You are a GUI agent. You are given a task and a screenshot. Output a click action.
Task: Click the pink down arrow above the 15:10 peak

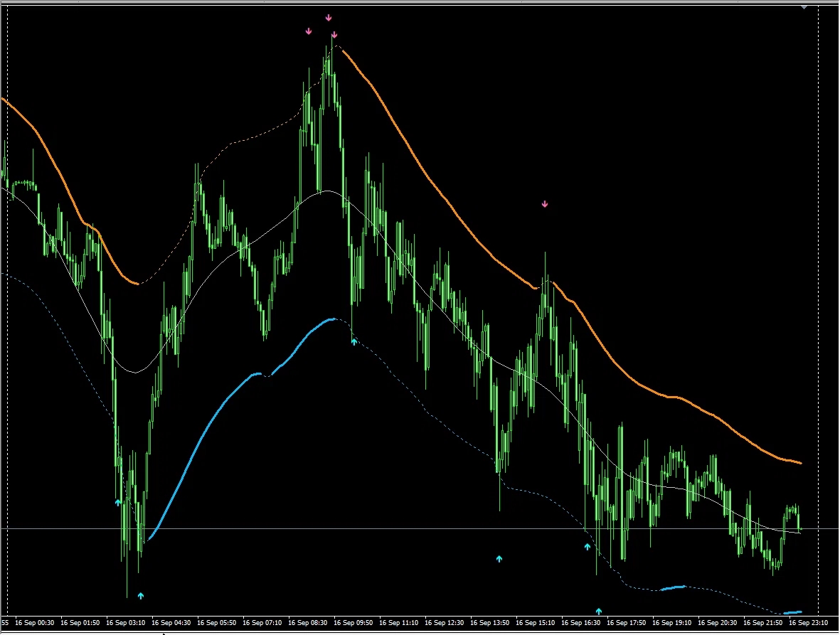[545, 204]
